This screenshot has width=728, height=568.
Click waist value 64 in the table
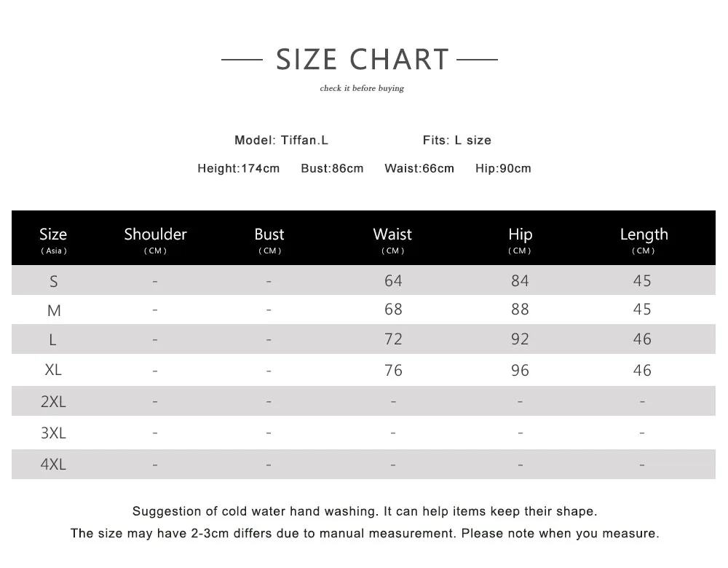click(x=393, y=281)
